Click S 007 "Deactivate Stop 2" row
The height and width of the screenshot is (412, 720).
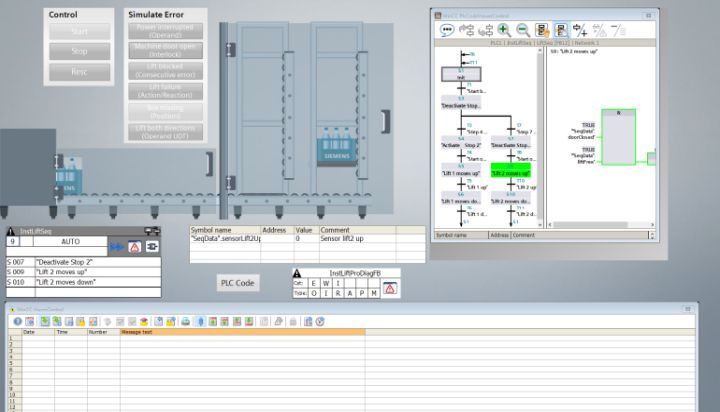tap(84, 262)
